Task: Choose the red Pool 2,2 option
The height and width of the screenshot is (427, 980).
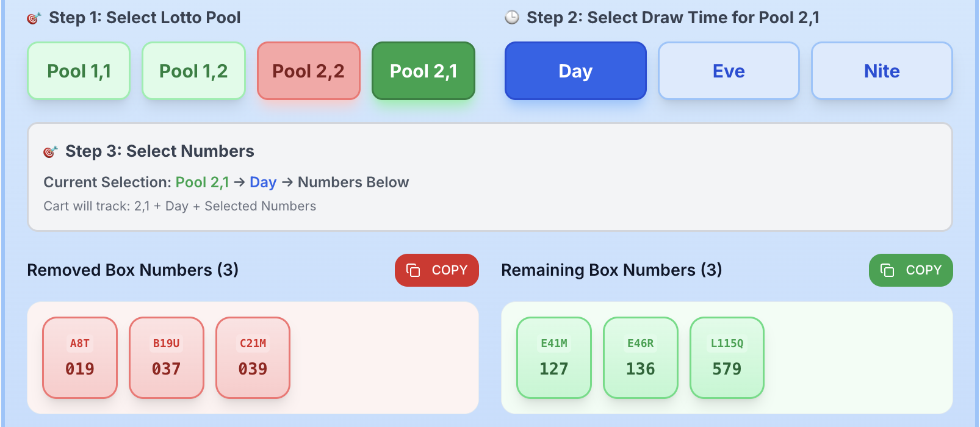Action: coord(308,71)
